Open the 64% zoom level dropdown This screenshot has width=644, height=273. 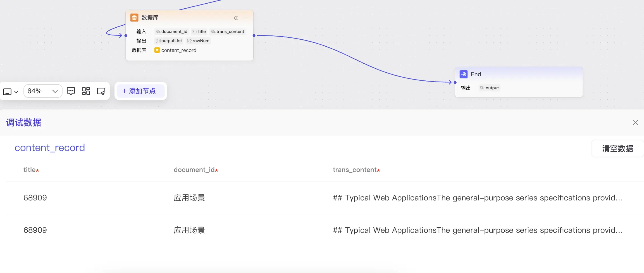coord(43,91)
